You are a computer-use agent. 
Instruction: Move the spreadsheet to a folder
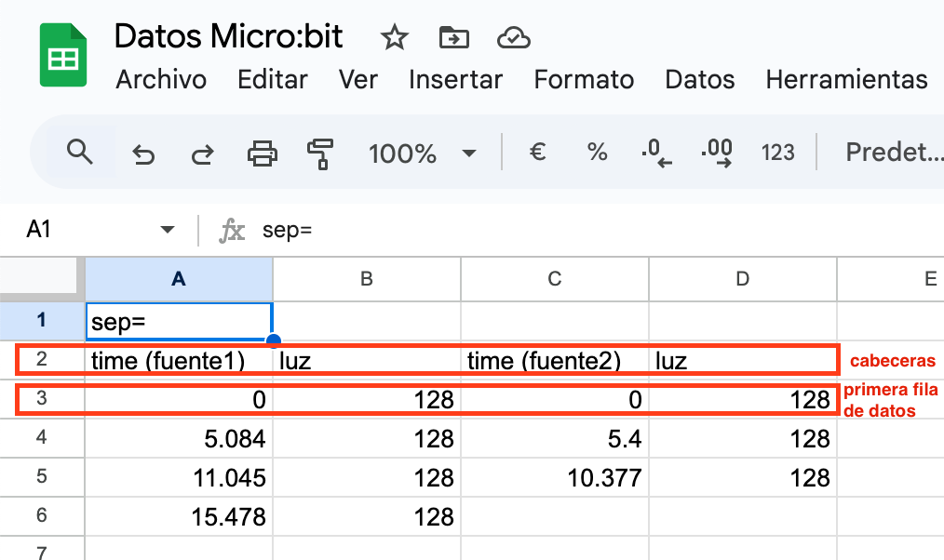(453, 37)
